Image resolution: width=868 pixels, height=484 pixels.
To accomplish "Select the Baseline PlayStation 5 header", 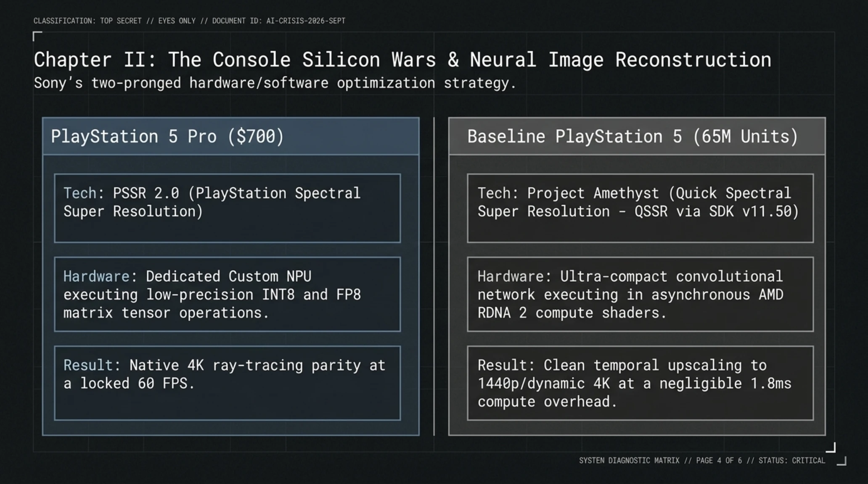I will click(x=637, y=136).
